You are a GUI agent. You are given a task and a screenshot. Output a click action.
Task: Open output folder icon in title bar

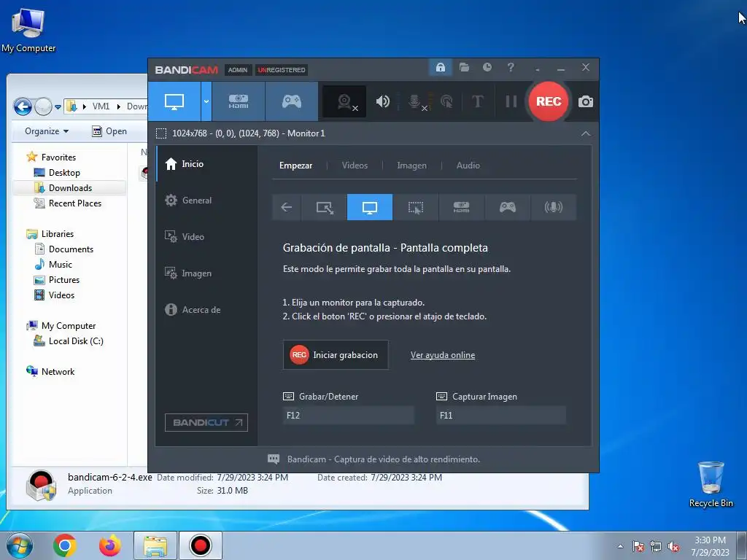[464, 67]
